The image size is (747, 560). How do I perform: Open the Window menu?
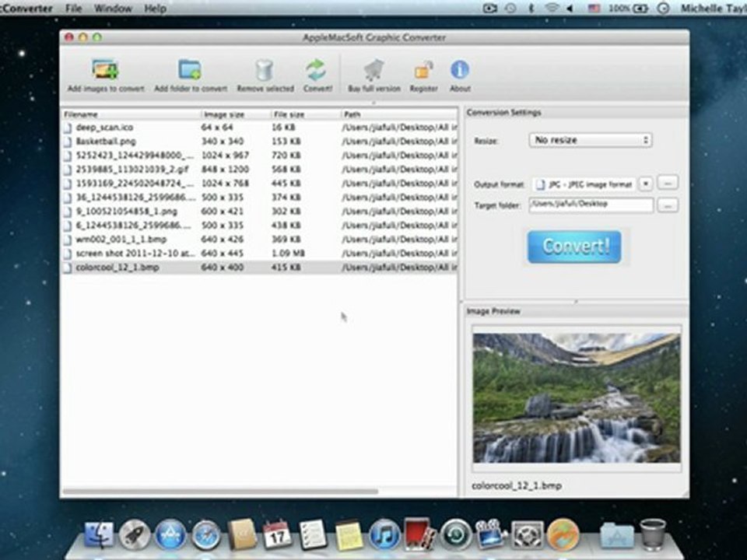(112, 8)
